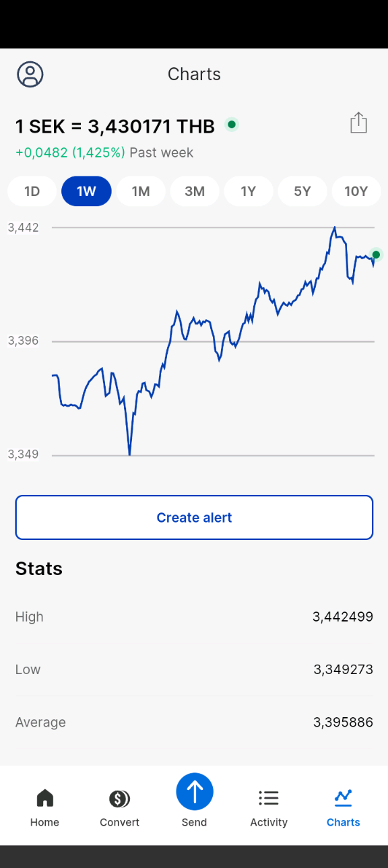Tap the chart's latest point marker
Viewport: 388px width, 868px height.
376,255
